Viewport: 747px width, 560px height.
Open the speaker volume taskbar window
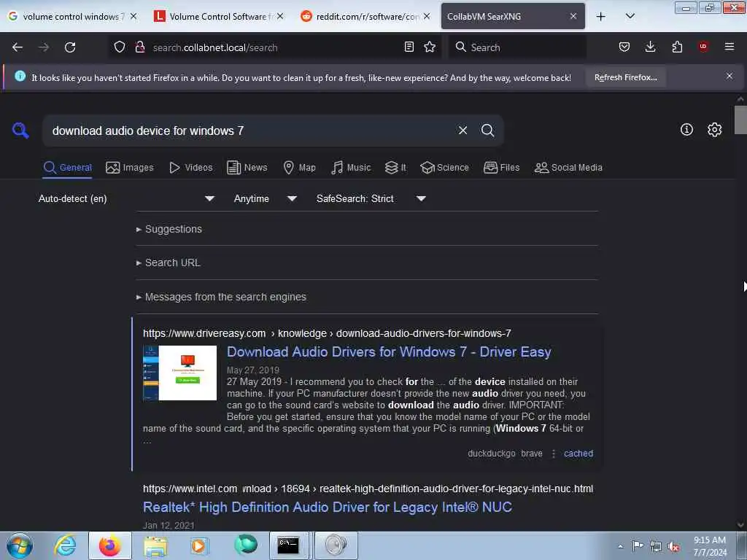(336, 545)
